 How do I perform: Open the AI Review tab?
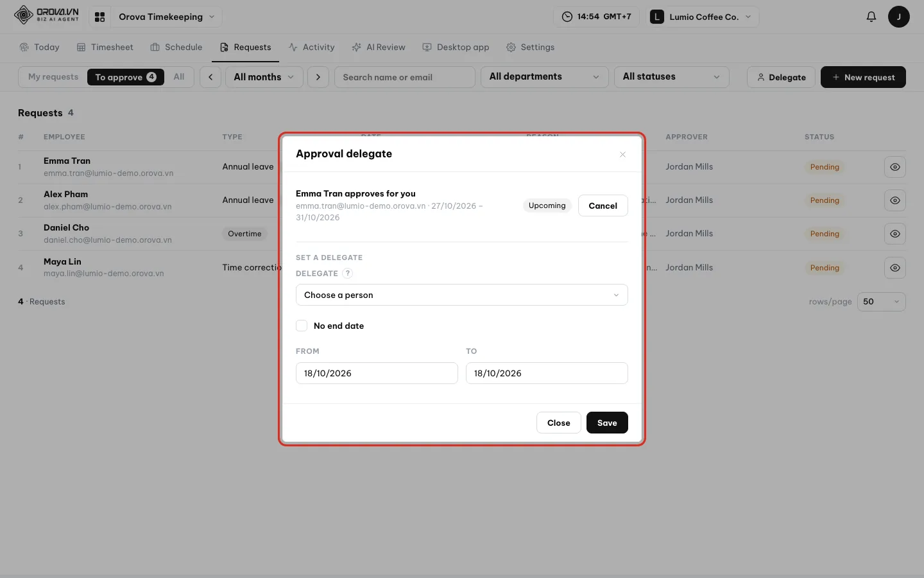(x=379, y=48)
